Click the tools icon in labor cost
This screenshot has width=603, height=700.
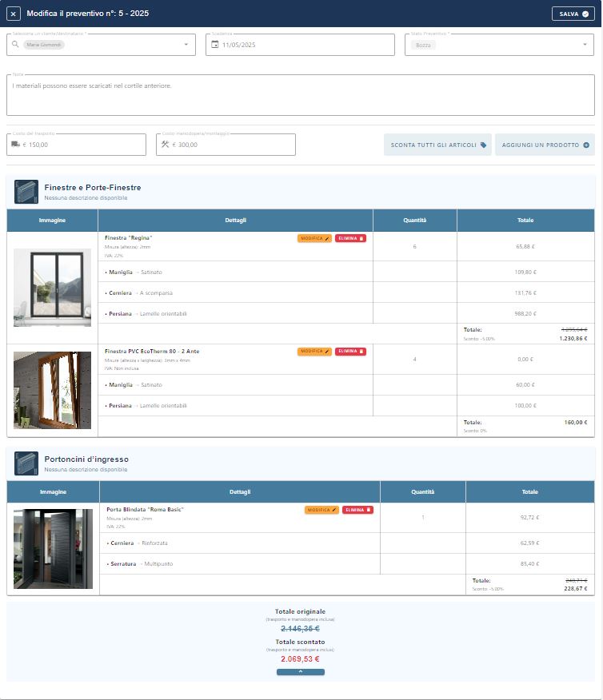pos(166,145)
